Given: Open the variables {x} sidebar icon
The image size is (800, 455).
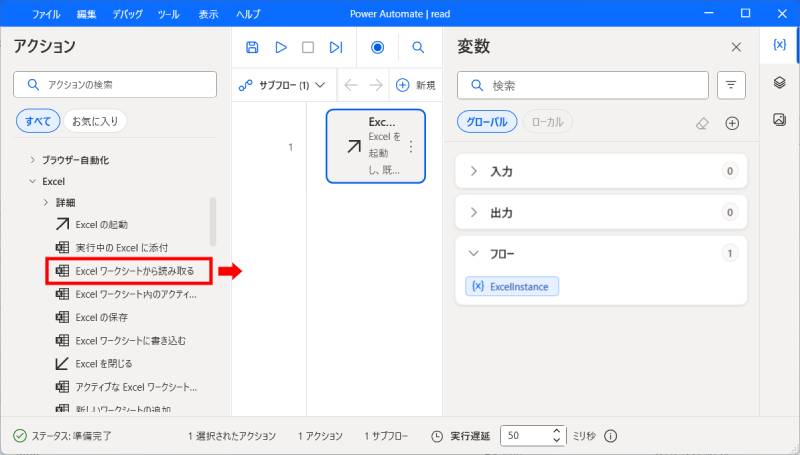Looking at the screenshot, I should [779, 45].
